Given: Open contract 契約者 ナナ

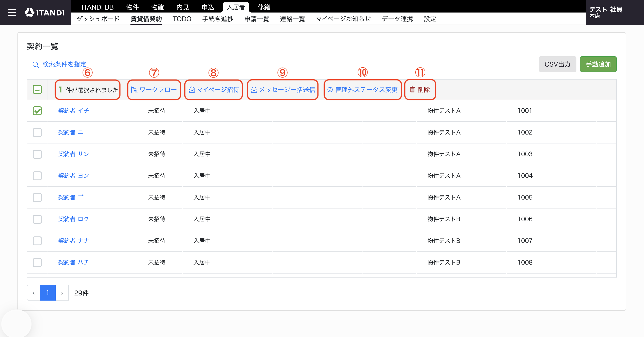Looking at the screenshot, I should (73, 241).
